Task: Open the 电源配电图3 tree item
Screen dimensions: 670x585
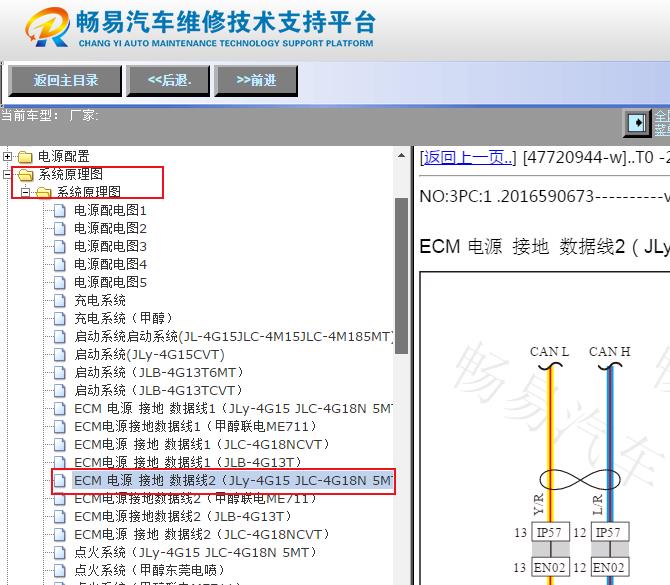Action: 110,246
